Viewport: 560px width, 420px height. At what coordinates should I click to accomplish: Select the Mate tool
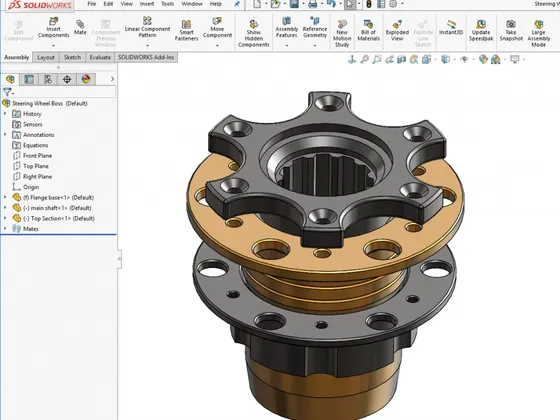click(x=80, y=28)
